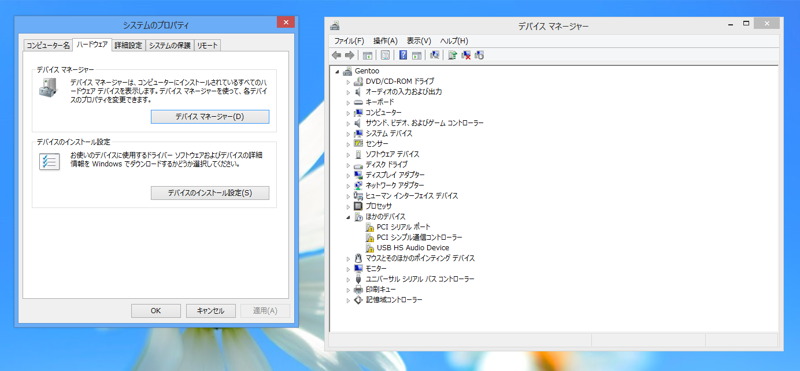Click PCI シリアル ポート warning device icon
Image resolution: width=800 pixels, height=371 pixels.
click(370, 227)
